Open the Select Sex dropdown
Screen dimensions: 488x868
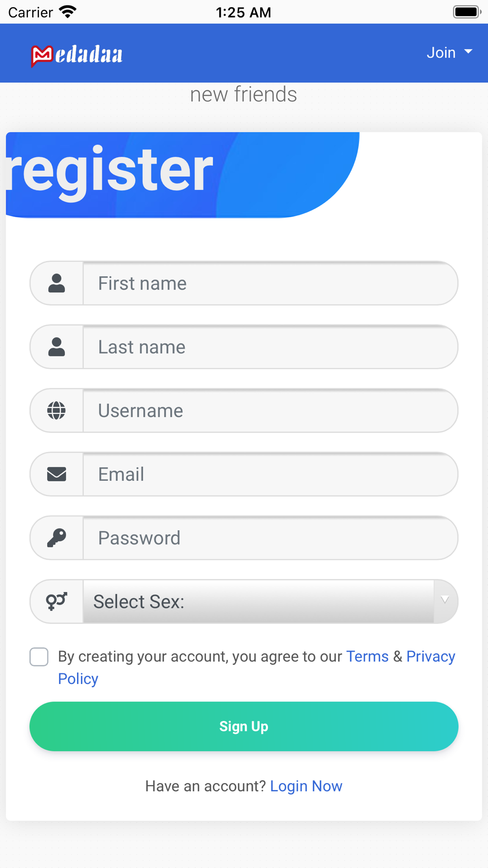[x=259, y=601]
